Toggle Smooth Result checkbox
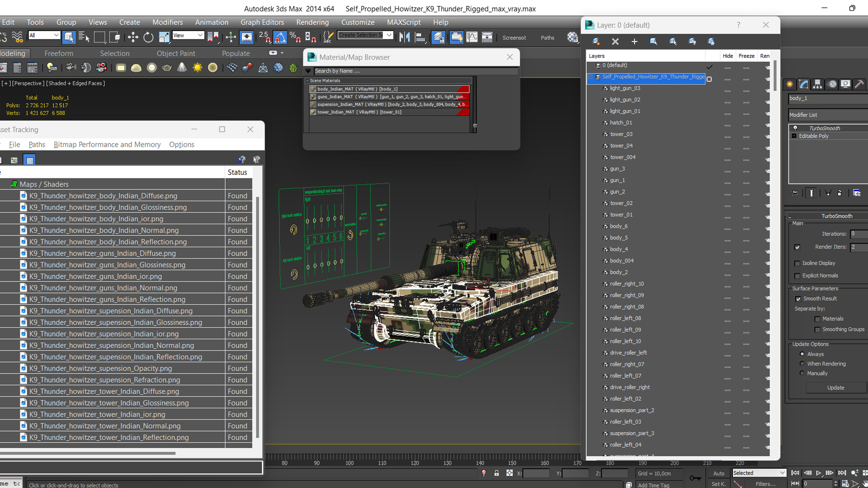Image resolution: width=868 pixels, height=488 pixels. (798, 299)
